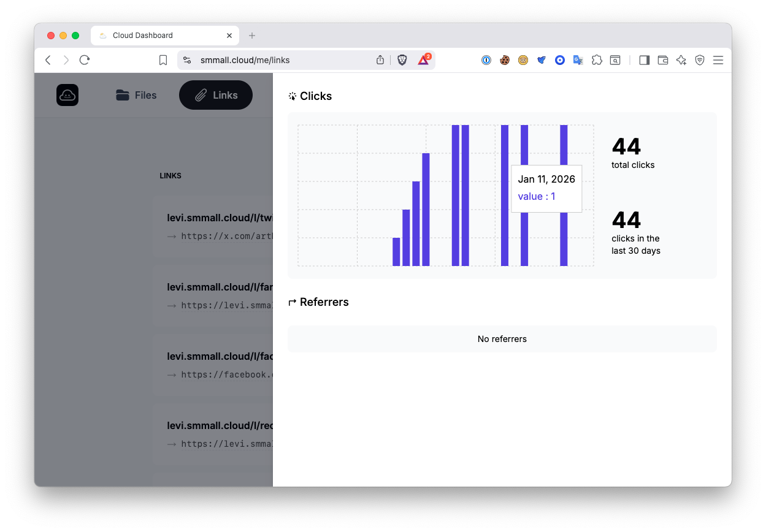Open the 1Password extension icon

point(486,60)
